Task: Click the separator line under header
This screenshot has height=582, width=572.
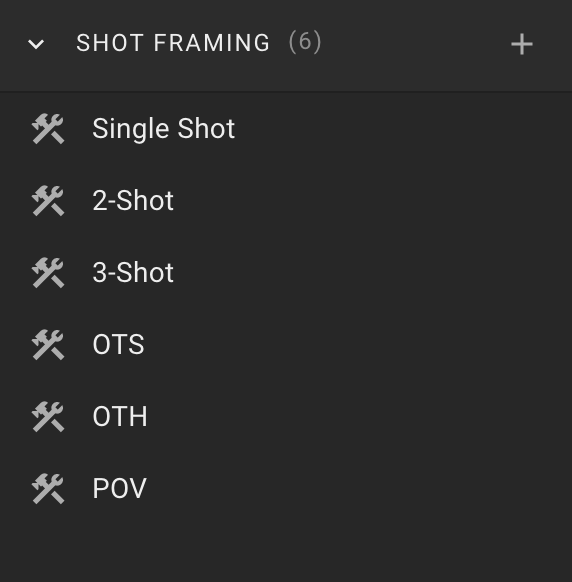Action: click(x=286, y=91)
